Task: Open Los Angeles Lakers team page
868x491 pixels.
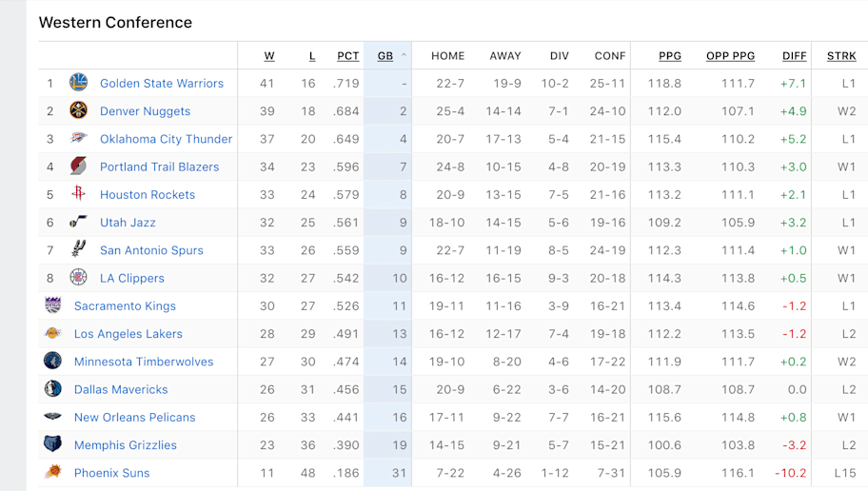Action: [128, 334]
